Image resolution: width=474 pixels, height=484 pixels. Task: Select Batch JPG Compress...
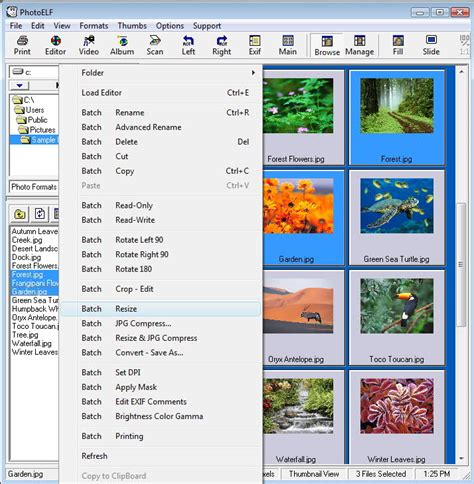click(x=161, y=324)
